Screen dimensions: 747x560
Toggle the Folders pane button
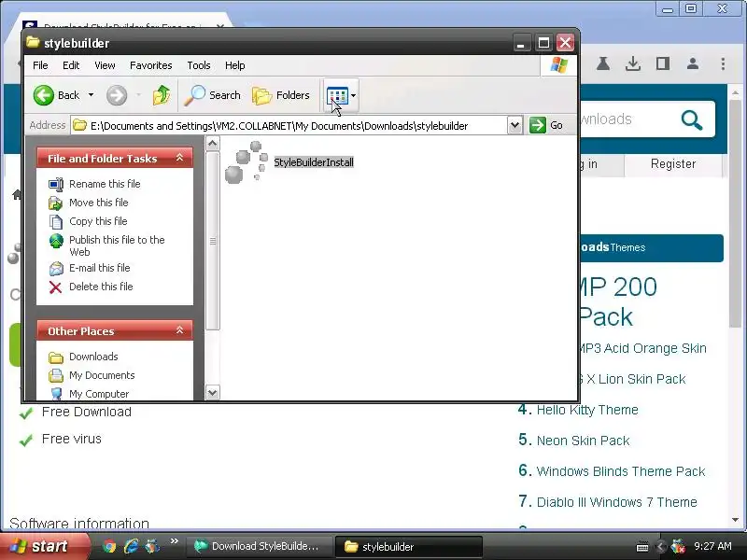pos(281,95)
